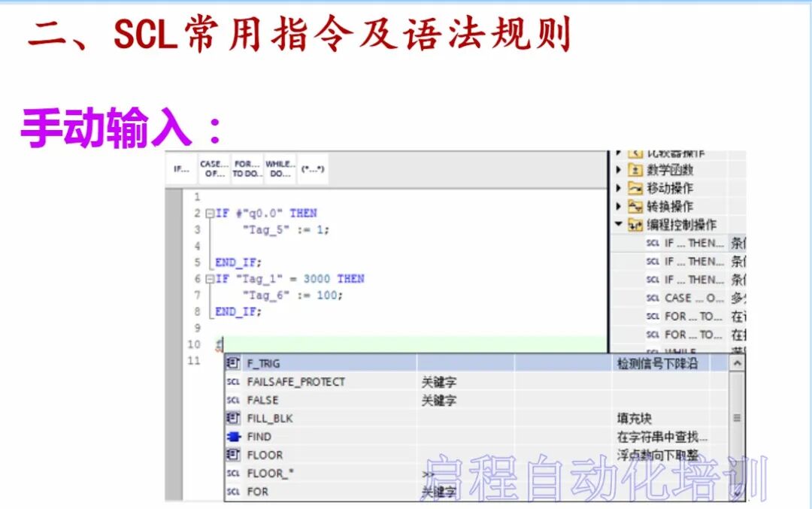Viewport: 812px width, 509px height.
Task: Collapse the IF #"q0.0" THEN code block
Action: click(x=210, y=214)
